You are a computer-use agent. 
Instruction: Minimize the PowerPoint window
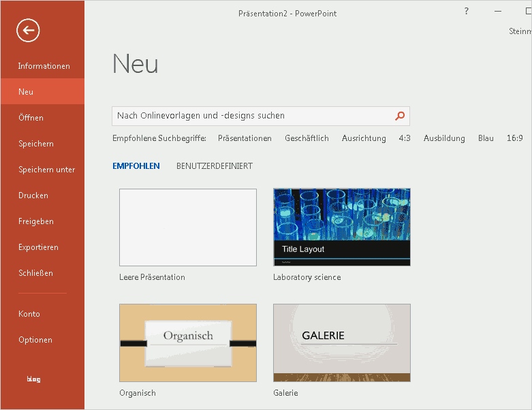click(498, 11)
